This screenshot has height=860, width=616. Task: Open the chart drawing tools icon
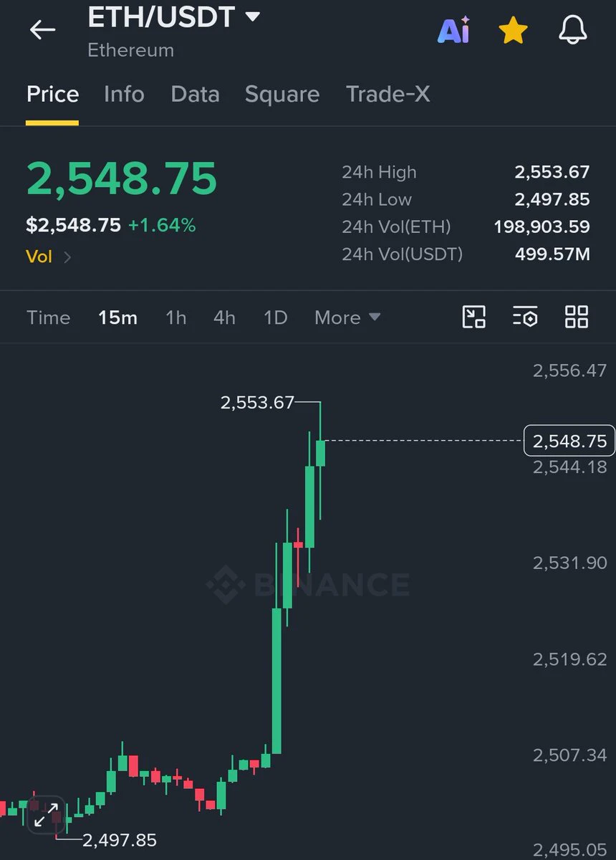pos(474,317)
